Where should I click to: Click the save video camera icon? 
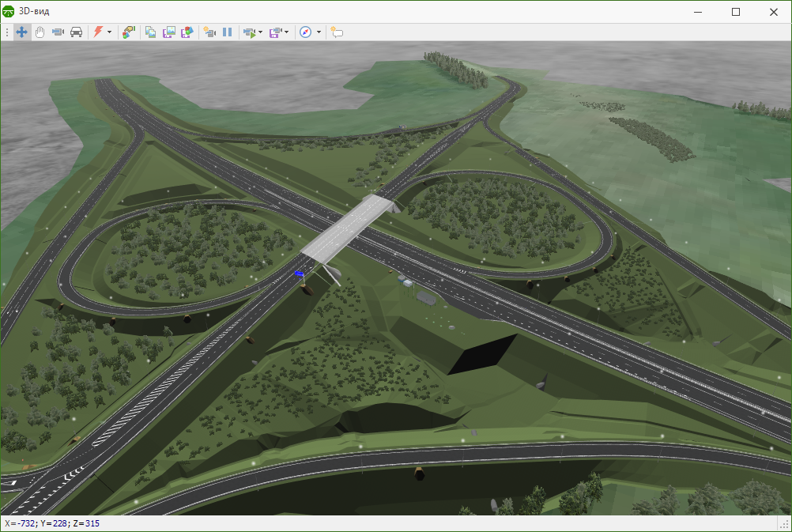(x=275, y=32)
